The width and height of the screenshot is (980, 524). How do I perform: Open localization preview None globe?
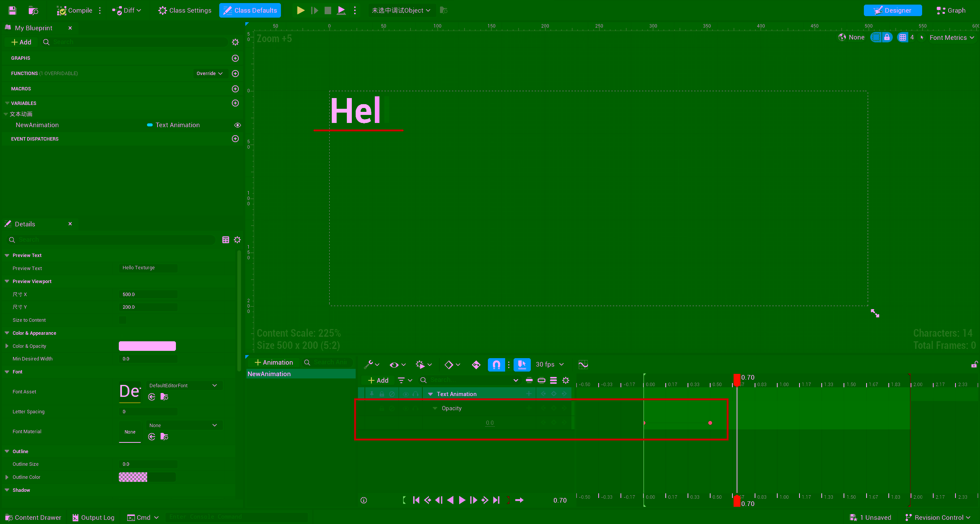(x=852, y=37)
